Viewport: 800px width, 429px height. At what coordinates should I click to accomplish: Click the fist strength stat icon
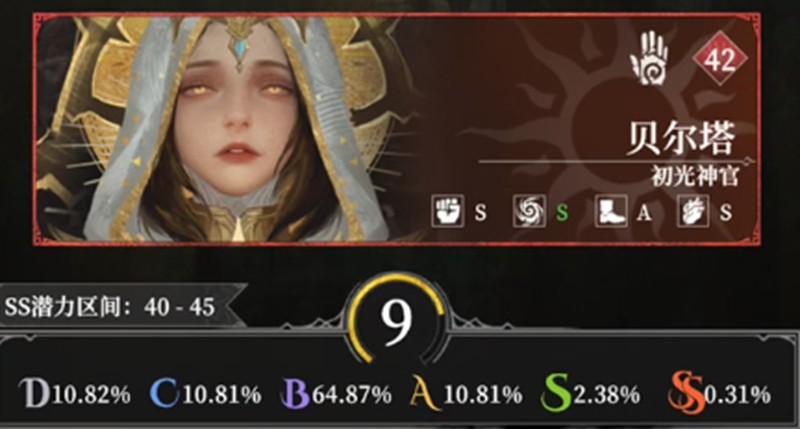click(x=447, y=211)
